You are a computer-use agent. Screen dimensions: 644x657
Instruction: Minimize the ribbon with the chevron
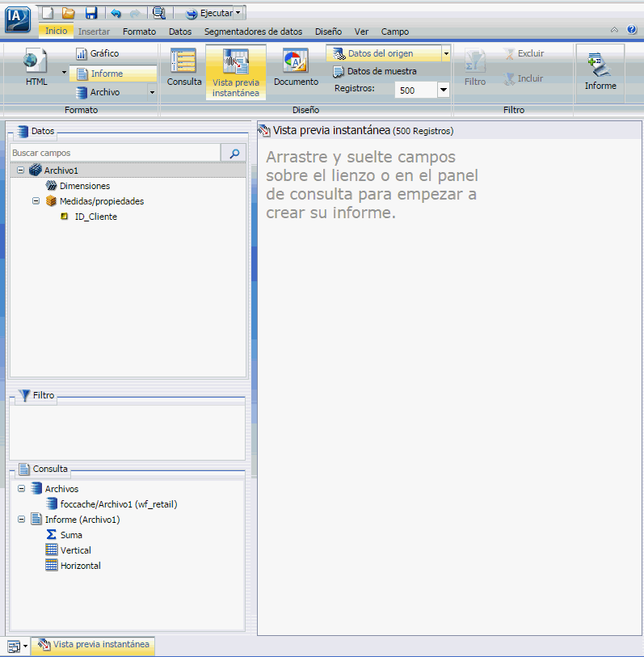tap(614, 30)
